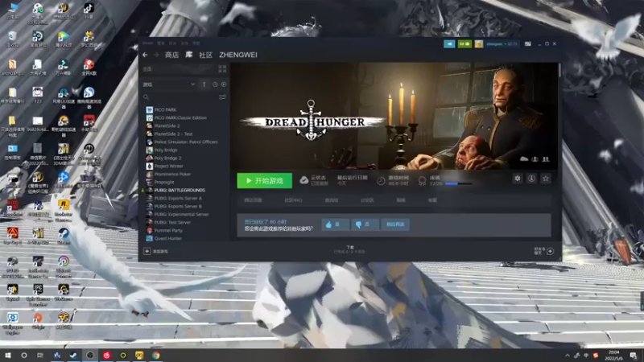
Task: Toggle ready-to-play filter icon in sidebar
Action: (224, 84)
